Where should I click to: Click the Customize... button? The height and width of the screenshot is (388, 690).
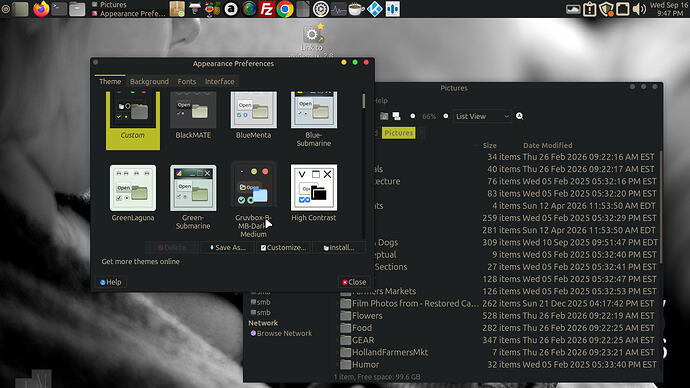283,248
